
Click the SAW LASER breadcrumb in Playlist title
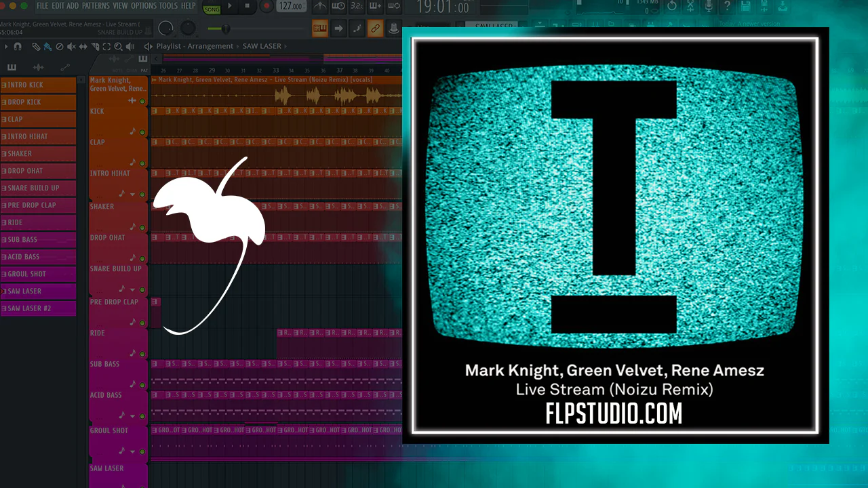(262, 46)
